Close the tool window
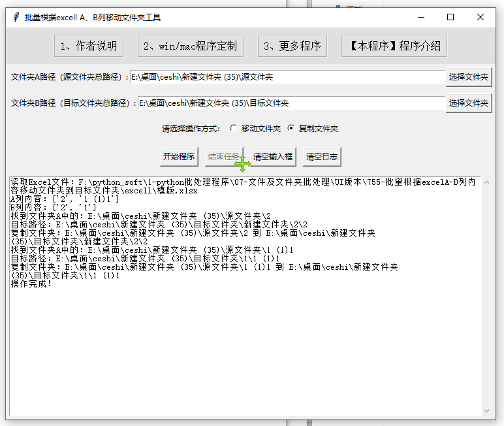504x426 pixels. coord(480,17)
